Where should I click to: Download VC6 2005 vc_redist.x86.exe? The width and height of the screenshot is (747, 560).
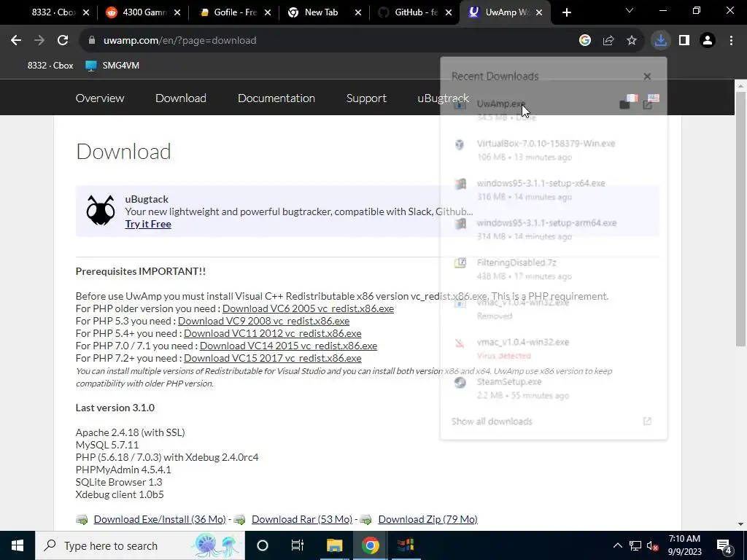coord(309,308)
